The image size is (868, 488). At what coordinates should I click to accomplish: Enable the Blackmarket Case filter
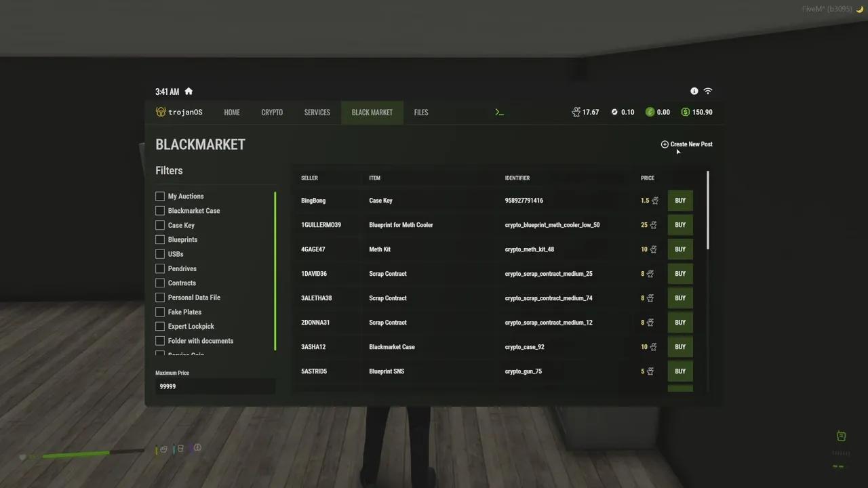click(x=160, y=211)
